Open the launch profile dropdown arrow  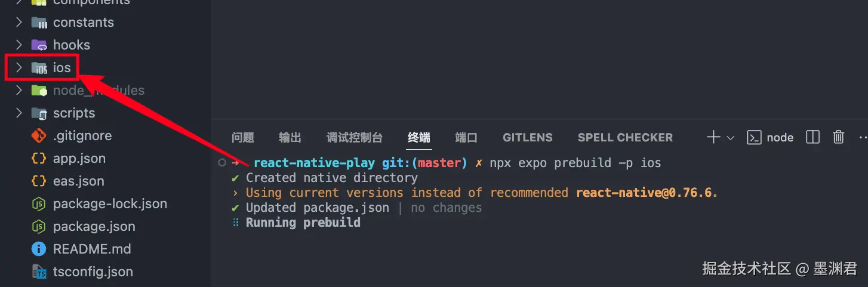tap(731, 138)
